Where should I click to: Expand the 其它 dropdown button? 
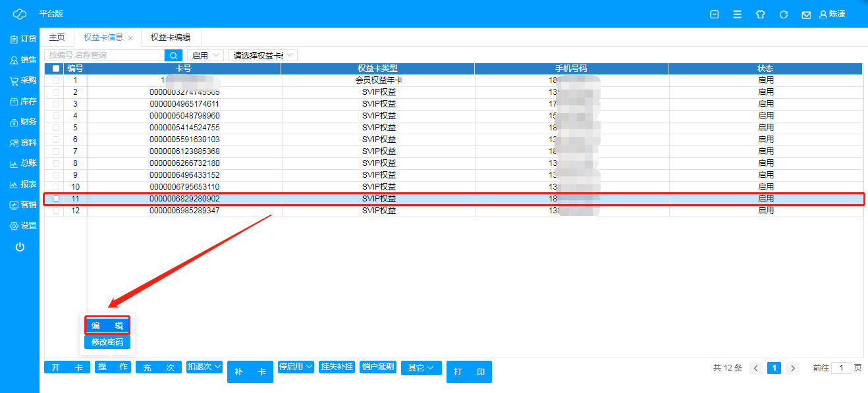click(x=421, y=367)
